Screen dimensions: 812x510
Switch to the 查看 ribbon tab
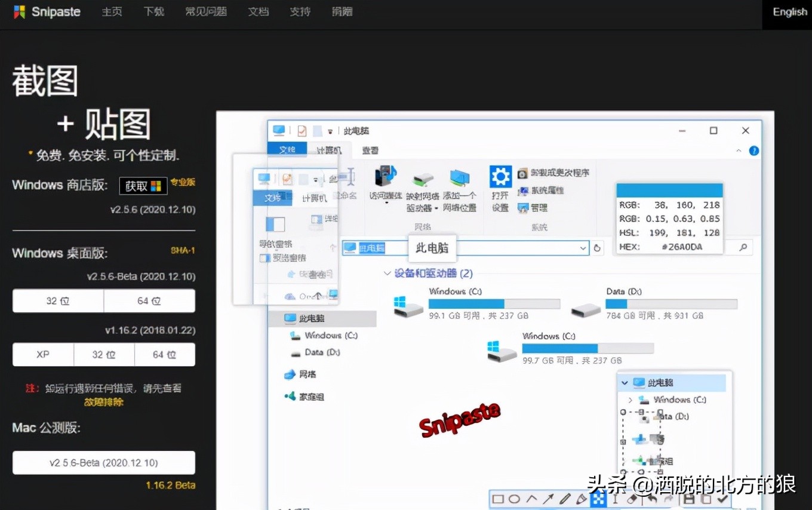click(x=370, y=150)
